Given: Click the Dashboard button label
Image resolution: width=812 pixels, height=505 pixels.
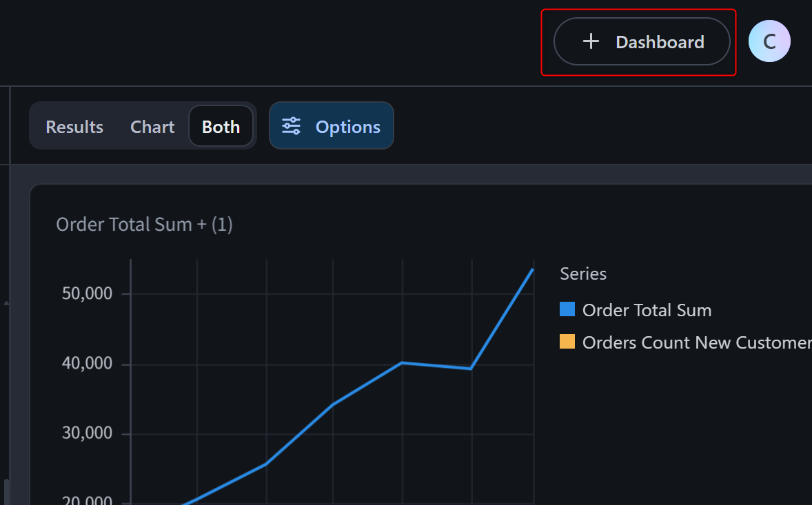Looking at the screenshot, I should tap(660, 42).
